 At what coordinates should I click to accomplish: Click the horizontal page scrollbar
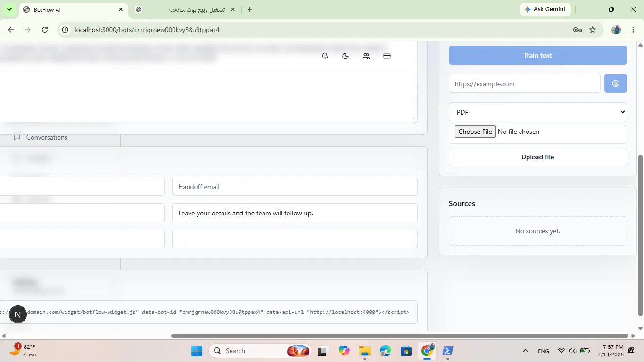[x=400, y=336]
